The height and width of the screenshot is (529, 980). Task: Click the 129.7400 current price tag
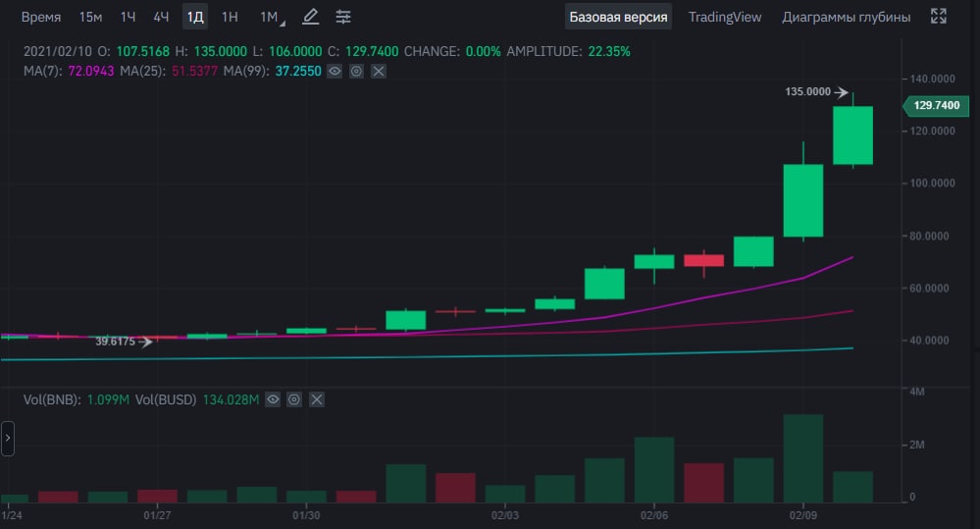(x=936, y=106)
